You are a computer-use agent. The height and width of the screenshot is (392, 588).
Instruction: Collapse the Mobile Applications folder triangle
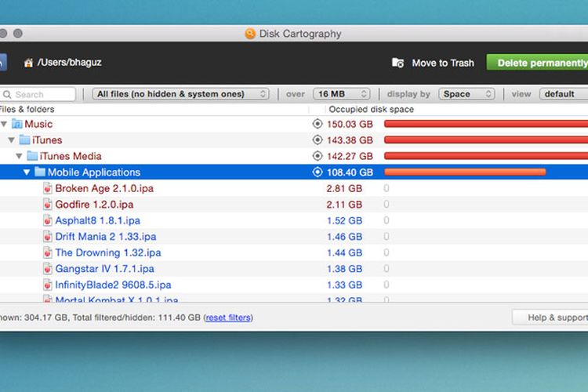point(27,172)
